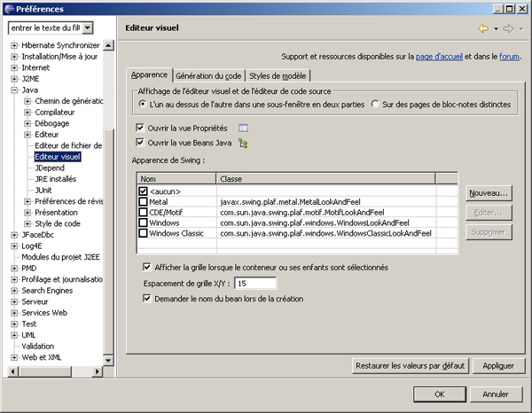Switch to Génération du code tab
Viewport: 532px width, 413px height.
point(208,76)
